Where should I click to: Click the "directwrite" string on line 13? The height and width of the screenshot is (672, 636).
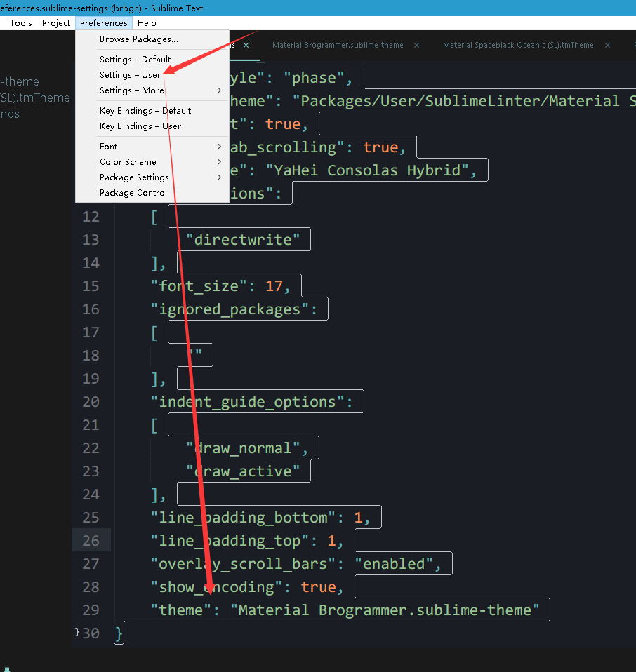point(243,239)
